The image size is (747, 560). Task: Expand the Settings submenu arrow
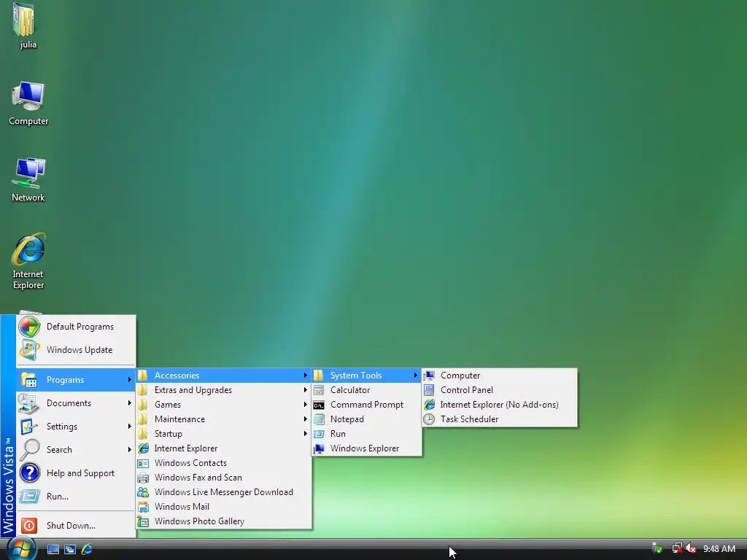click(x=129, y=427)
